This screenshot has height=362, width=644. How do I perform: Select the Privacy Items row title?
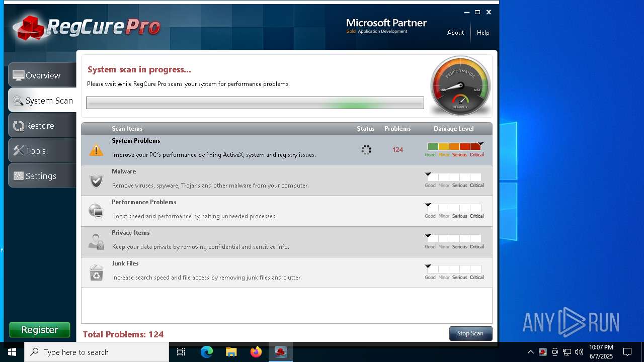[x=130, y=233]
